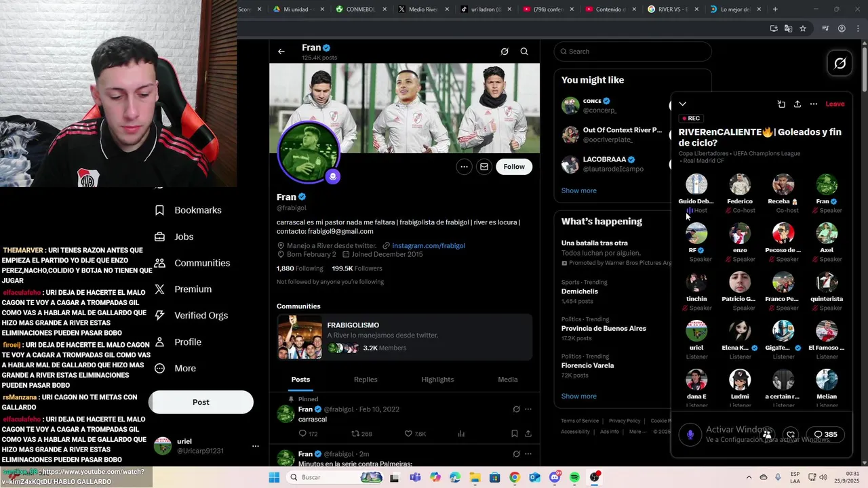868x488 pixels.
Task: Open the Windows Start menu
Action: tap(274, 477)
